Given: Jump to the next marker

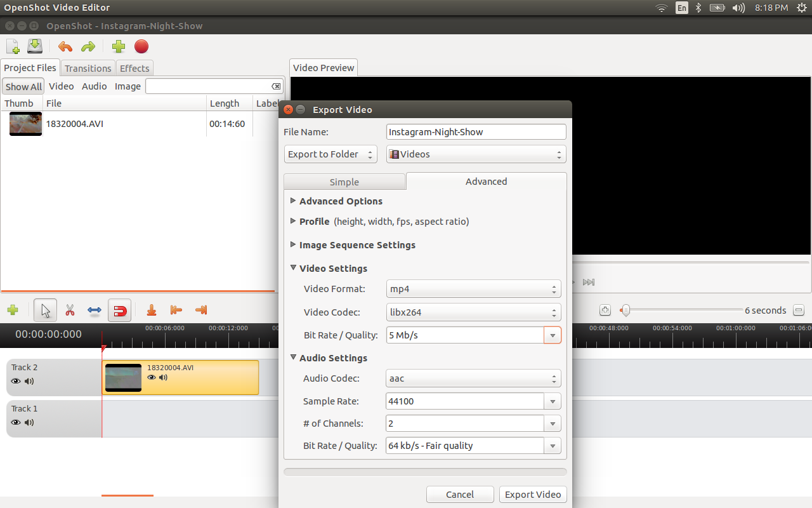Looking at the screenshot, I should [x=201, y=311].
